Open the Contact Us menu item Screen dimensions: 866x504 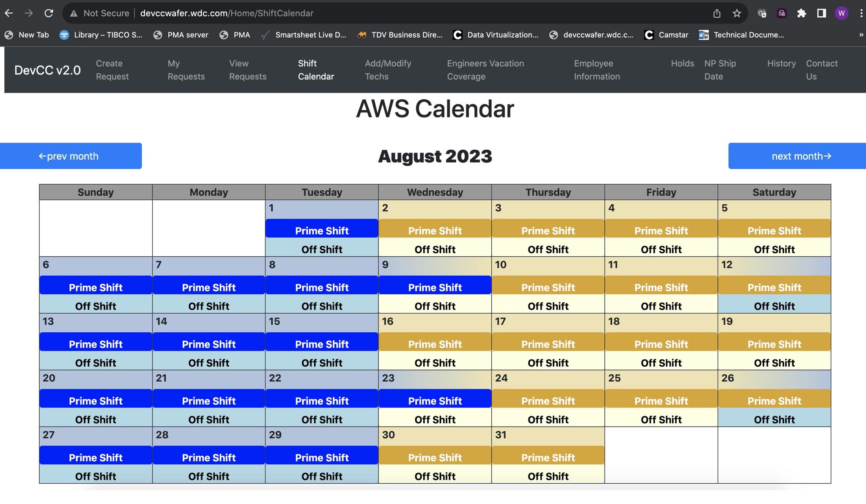tap(822, 70)
